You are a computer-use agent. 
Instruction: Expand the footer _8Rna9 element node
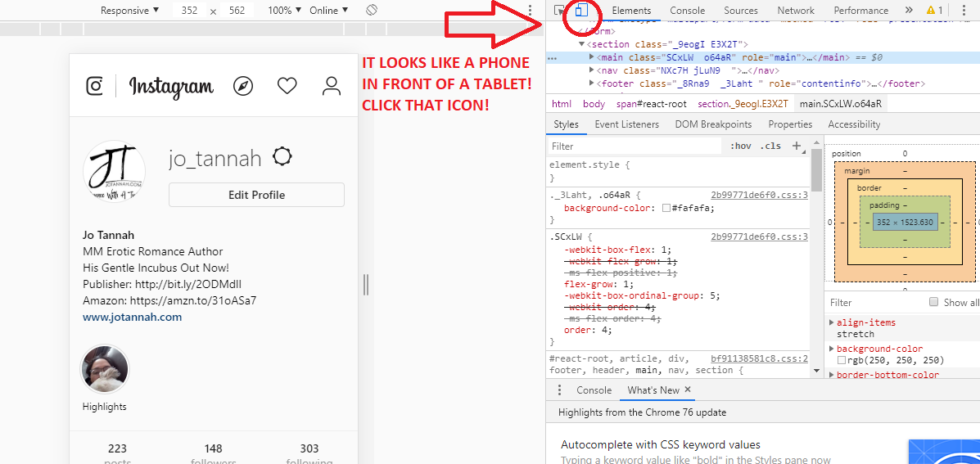tap(592, 83)
